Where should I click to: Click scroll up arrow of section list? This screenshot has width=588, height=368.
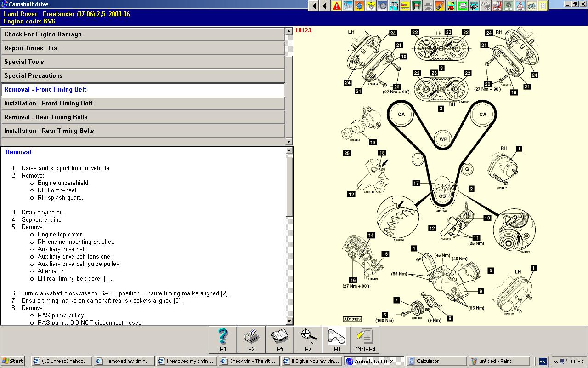pyautogui.click(x=289, y=31)
